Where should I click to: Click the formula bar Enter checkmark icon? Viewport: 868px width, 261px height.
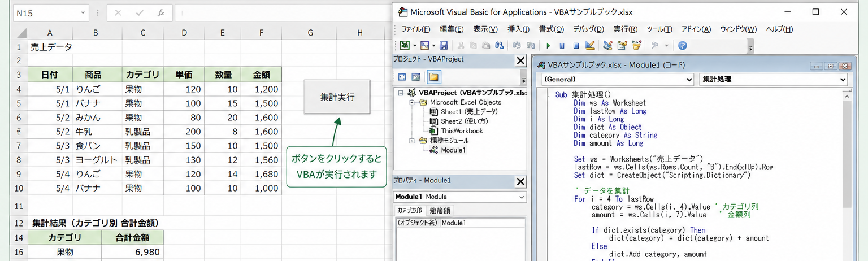pos(140,13)
